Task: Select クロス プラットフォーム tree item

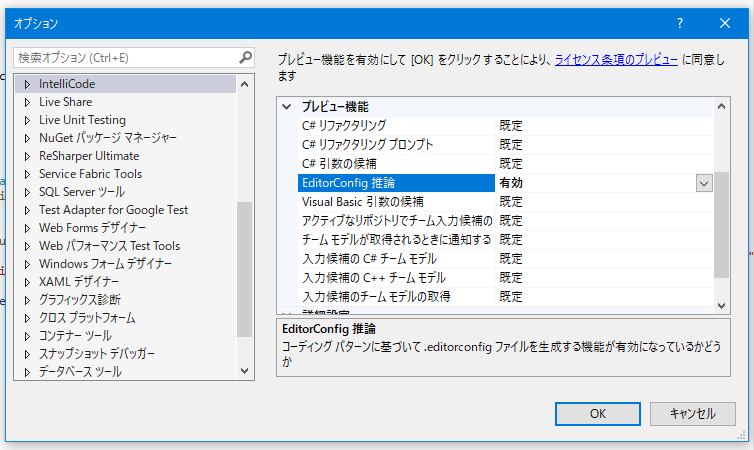Action: click(x=87, y=318)
